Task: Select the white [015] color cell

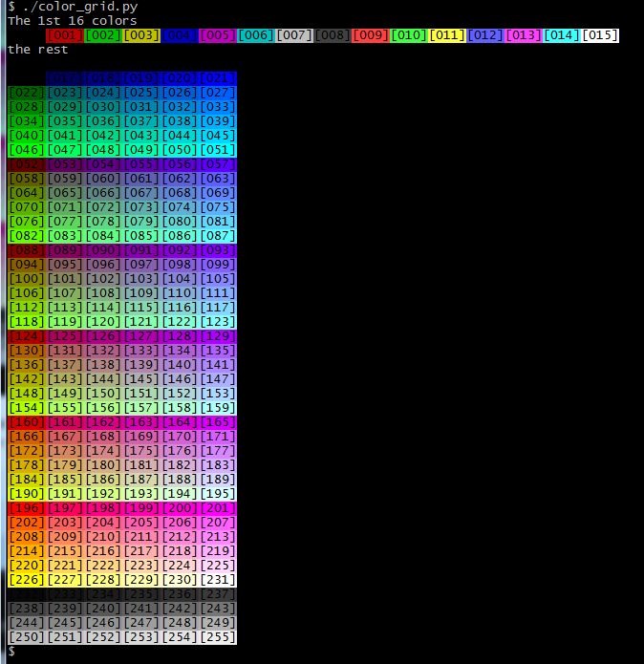Action: point(599,35)
